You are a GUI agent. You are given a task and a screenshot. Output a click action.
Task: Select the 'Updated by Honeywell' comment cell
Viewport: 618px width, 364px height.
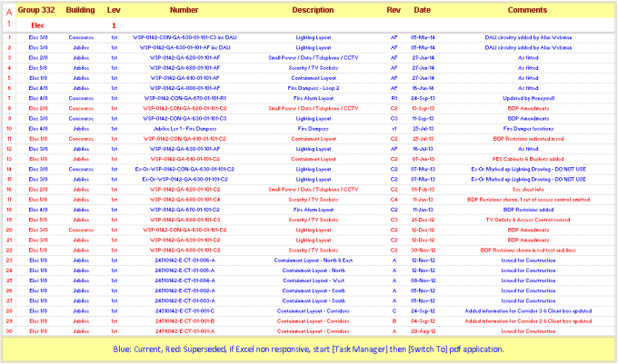tap(527, 97)
